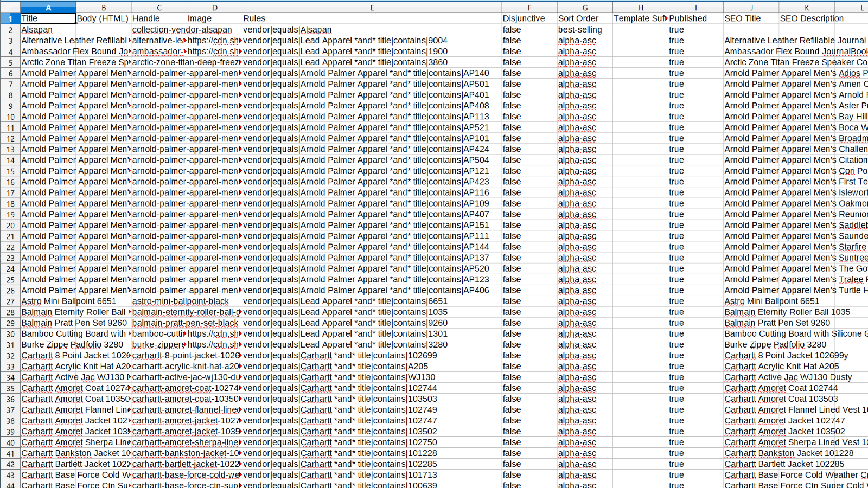This screenshot has width=868, height=488.
Task: Click the Title header cell
Action: click(x=48, y=18)
